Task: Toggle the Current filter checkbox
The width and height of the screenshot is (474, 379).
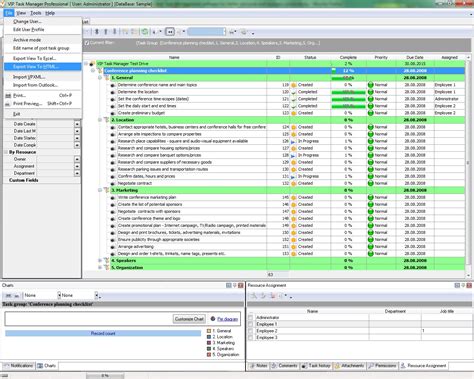Action: click(87, 43)
